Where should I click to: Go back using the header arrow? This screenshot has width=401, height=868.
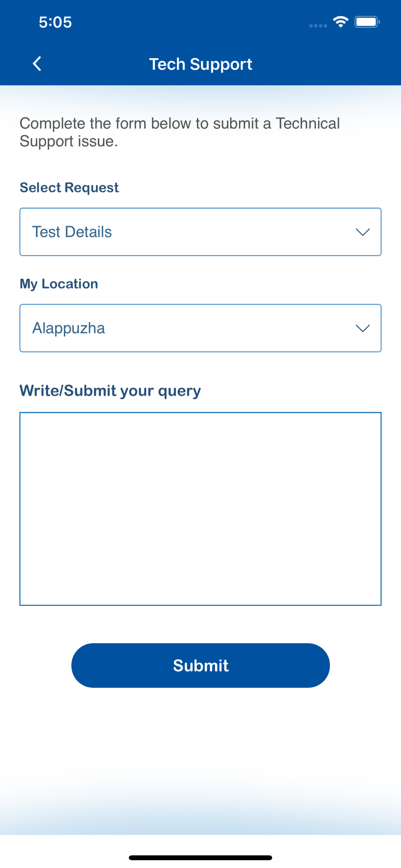pos(37,64)
